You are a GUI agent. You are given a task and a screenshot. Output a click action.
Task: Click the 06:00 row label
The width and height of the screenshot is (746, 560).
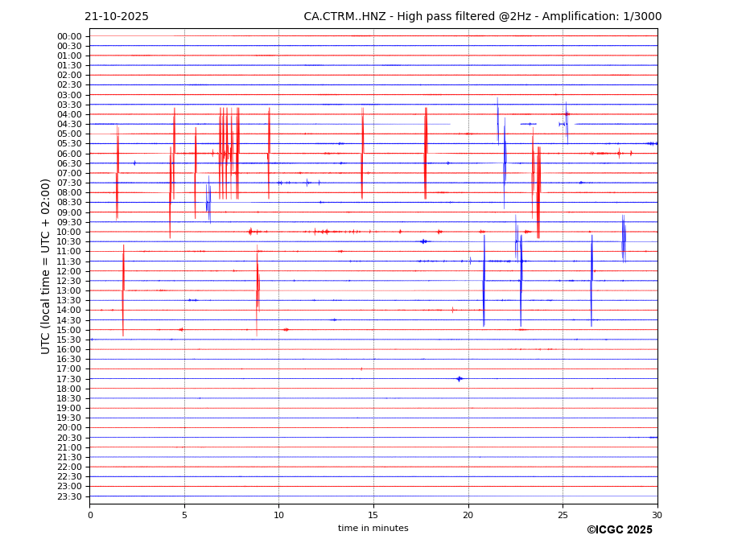tap(69, 154)
